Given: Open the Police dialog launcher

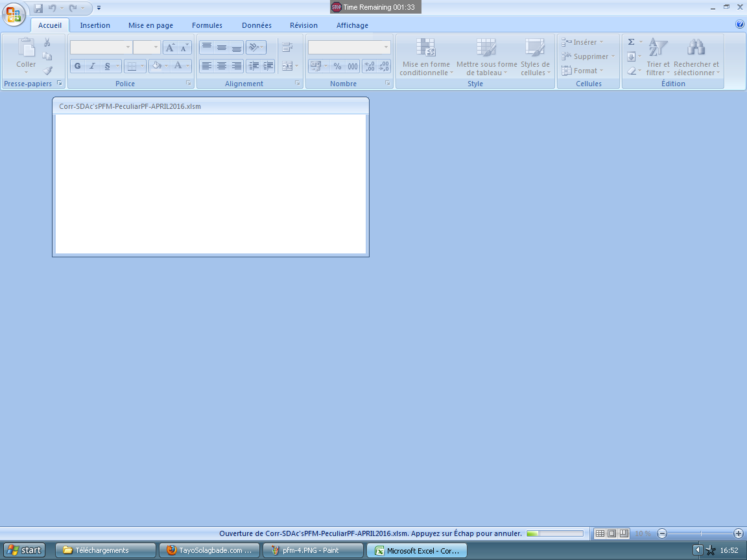Looking at the screenshot, I should (x=189, y=83).
